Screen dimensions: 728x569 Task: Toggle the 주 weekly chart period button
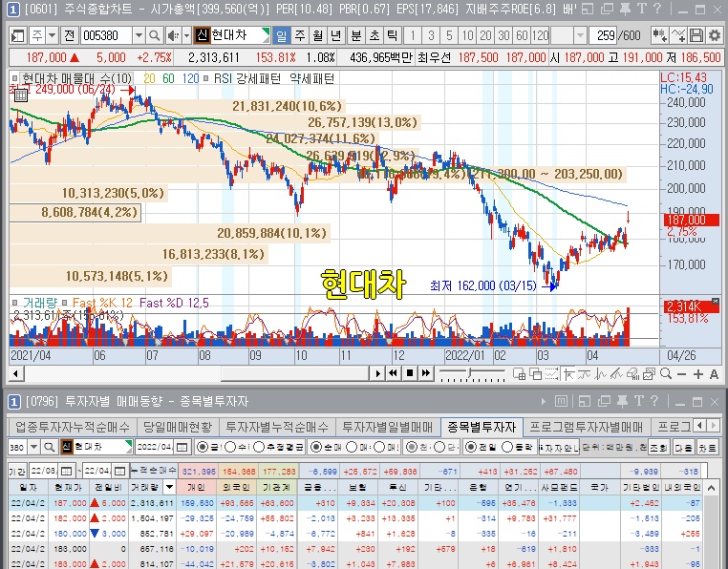[x=300, y=35]
